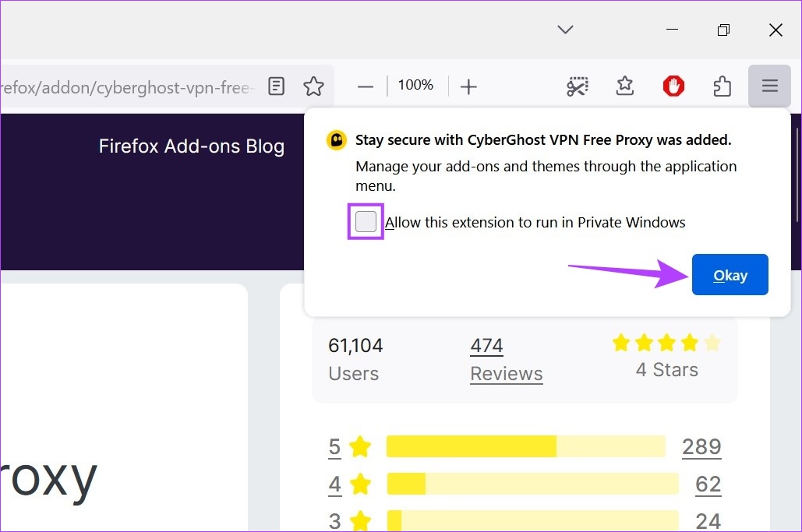This screenshot has width=802, height=532.
Task: Take a screenshot with the scissors icon
Action: pyautogui.click(x=577, y=86)
